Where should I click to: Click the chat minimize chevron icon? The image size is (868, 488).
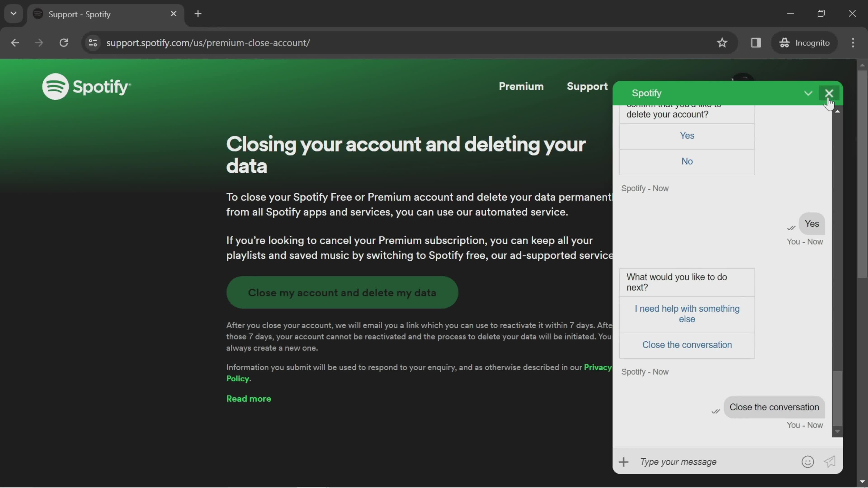808,93
